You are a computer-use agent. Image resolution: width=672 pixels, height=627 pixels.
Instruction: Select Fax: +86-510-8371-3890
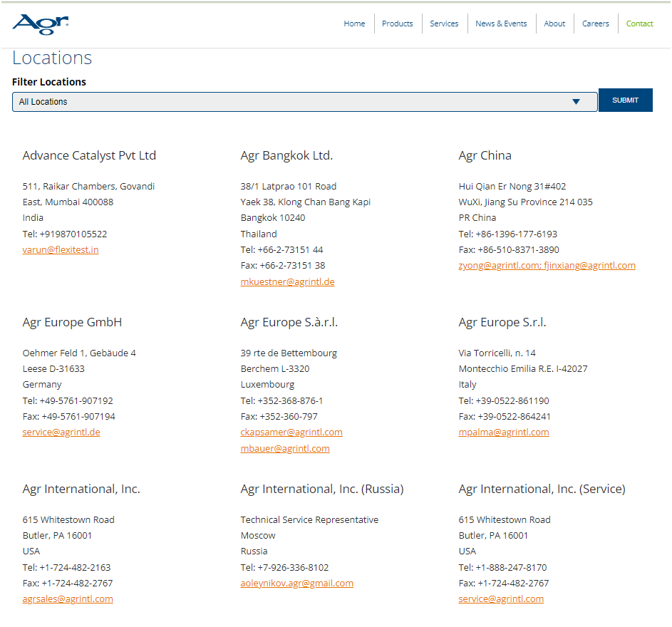point(509,250)
